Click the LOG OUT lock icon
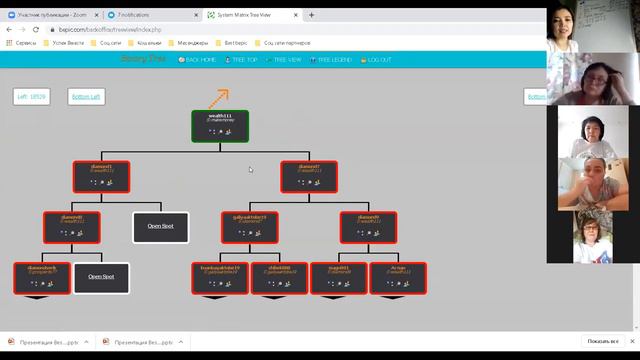640x360 pixels. coord(363,60)
